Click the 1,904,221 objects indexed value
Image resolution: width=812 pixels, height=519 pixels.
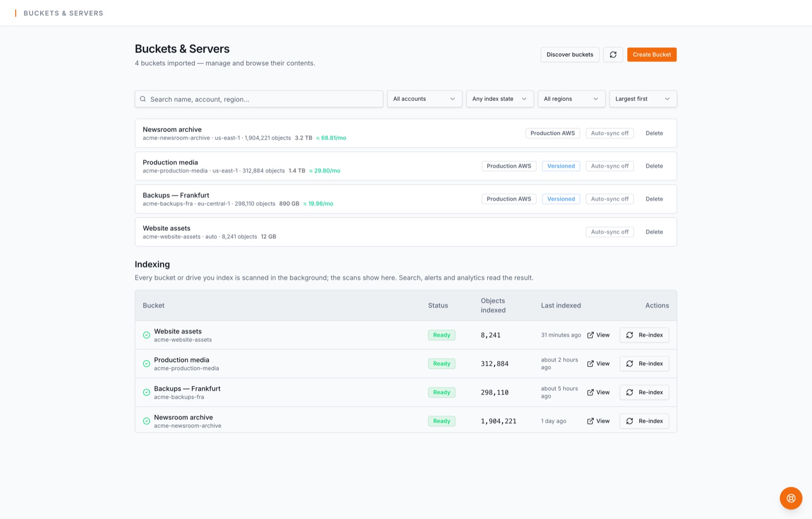[498, 422]
